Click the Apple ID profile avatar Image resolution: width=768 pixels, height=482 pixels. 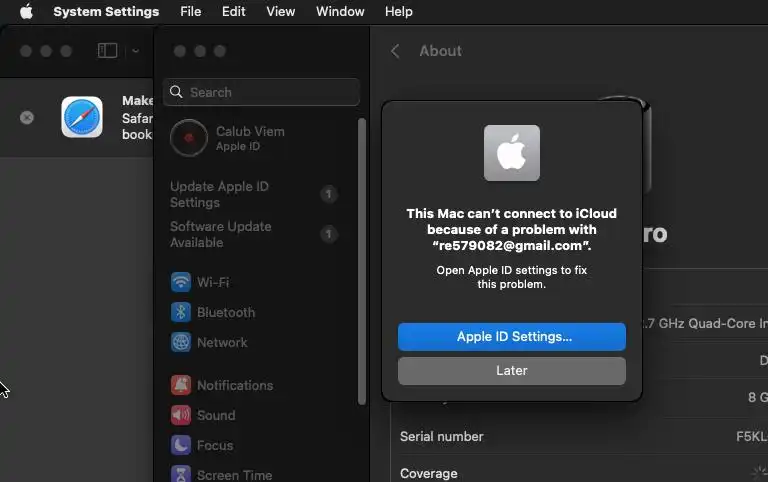click(x=189, y=139)
